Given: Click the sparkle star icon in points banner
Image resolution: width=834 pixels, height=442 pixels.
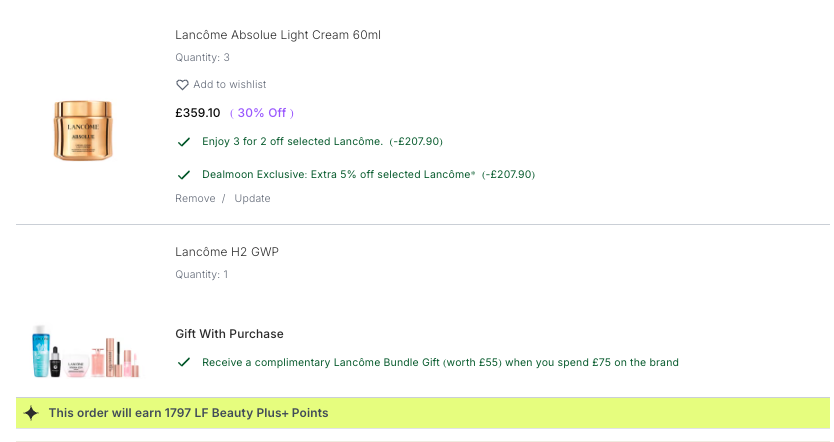Looking at the screenshot, I should click(31, 413).
